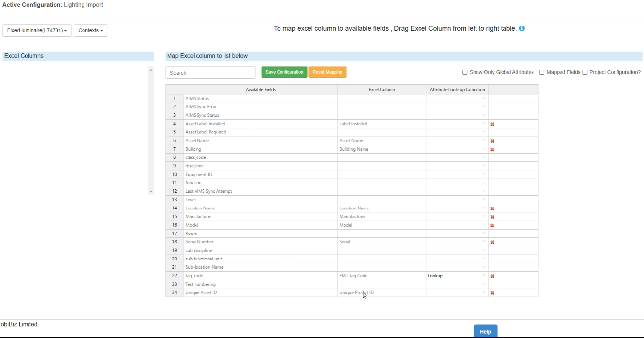The height and width of the screenshot is (338, 644).
Task: Open look-up condition dropdown for Building row
Action: tap(484, 149)
